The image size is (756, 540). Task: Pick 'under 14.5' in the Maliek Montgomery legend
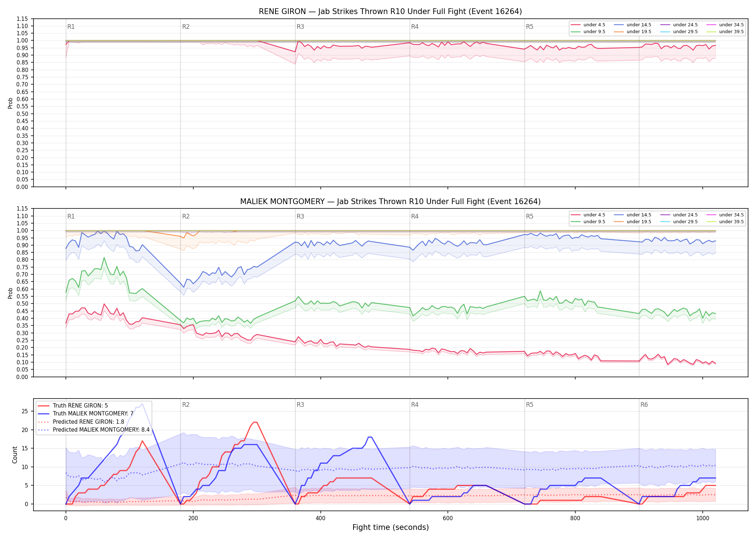click(633, 215)
